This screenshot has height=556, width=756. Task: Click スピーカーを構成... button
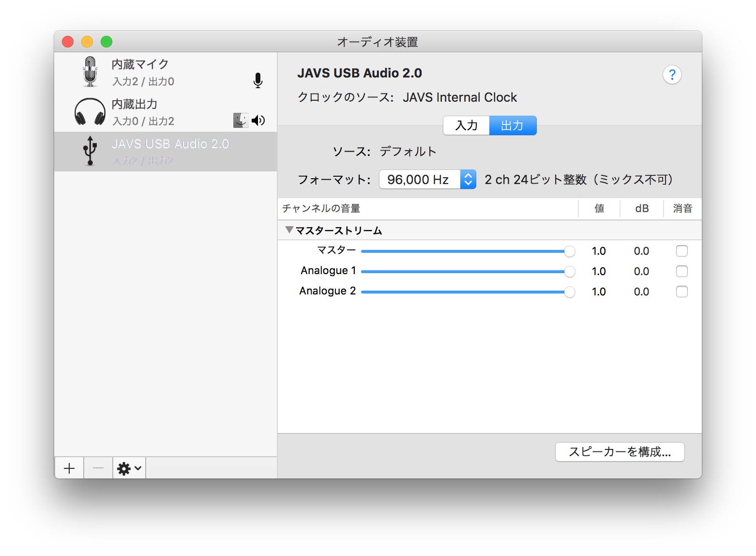pos(620,452)
